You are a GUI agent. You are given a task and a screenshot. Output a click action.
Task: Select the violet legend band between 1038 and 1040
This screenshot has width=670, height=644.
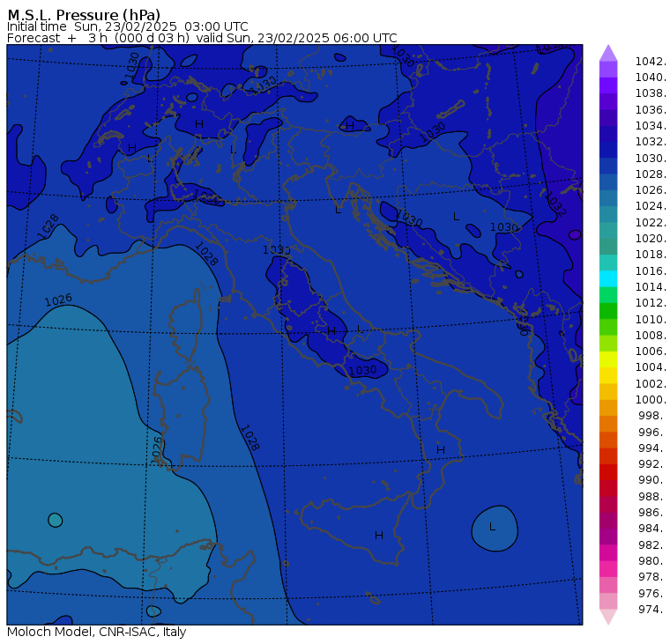[x=608, y=85]
